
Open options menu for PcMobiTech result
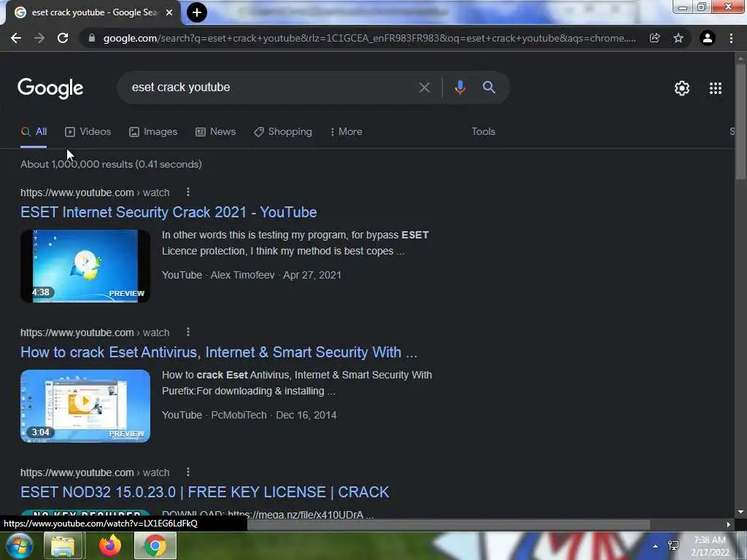[x=188, y=332]
